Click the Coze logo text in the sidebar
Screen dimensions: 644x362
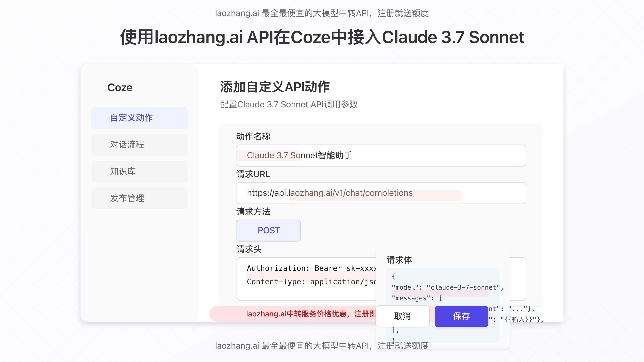click(x=120, y=88)
